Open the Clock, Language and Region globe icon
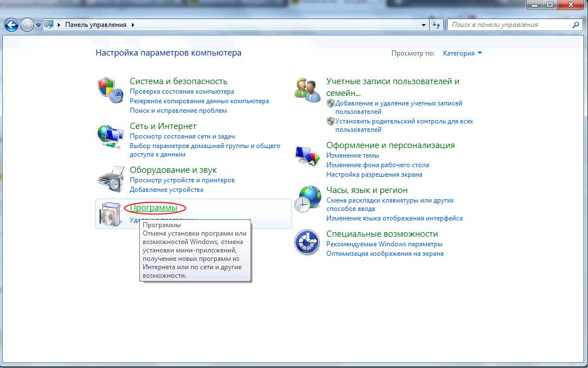Screen dimensions: 588x368 [308, 199]
